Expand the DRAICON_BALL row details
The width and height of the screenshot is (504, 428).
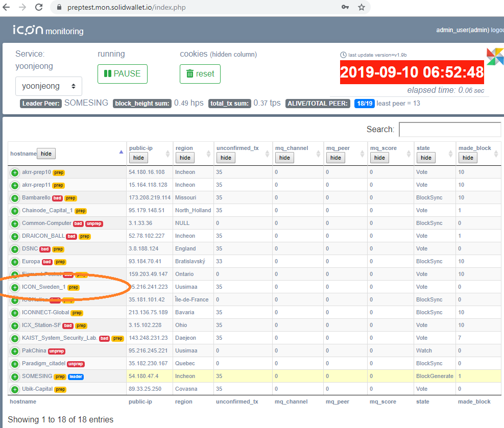[x=15, y=236]
